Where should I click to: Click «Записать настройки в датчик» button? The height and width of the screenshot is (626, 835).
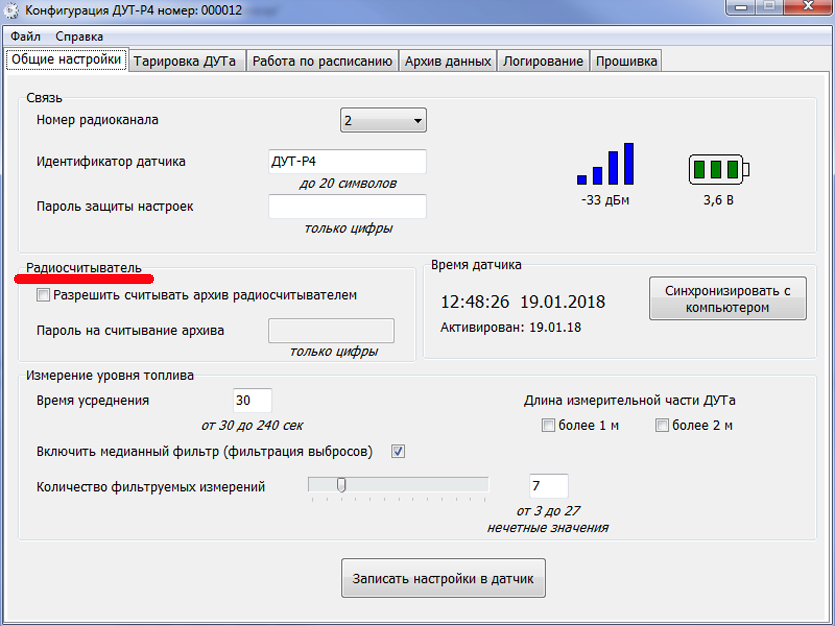tap(443, 578)
